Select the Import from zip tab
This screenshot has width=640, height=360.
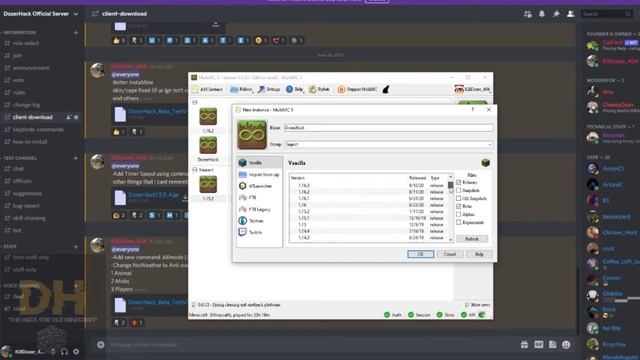tap(259, 174)
